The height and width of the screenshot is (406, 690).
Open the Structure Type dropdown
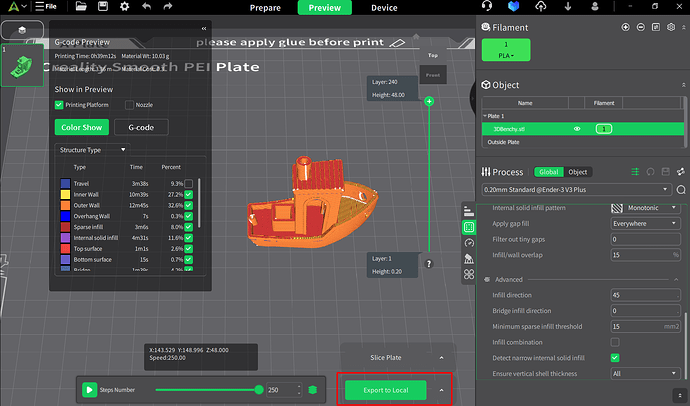click(92, 150)
